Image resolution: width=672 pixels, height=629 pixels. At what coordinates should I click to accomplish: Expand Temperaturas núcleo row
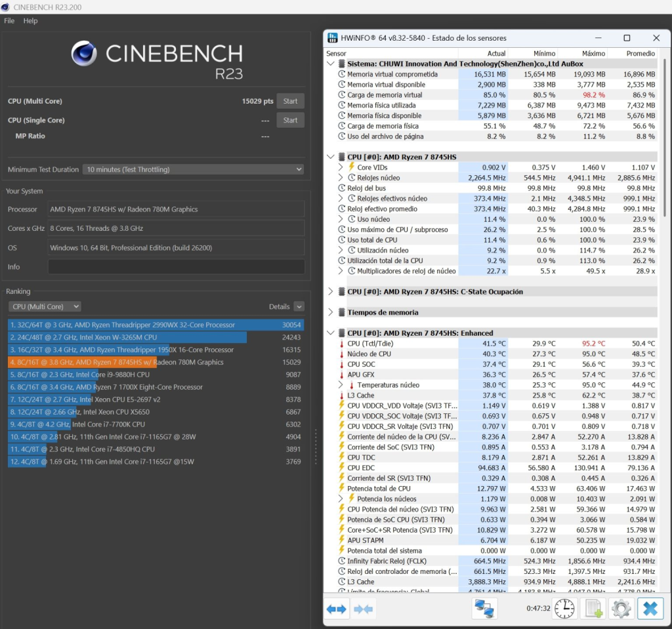point(341,385)
